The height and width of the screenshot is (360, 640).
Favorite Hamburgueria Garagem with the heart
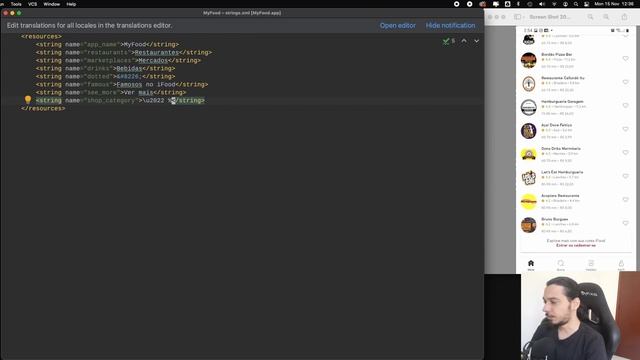coord(625,106)
